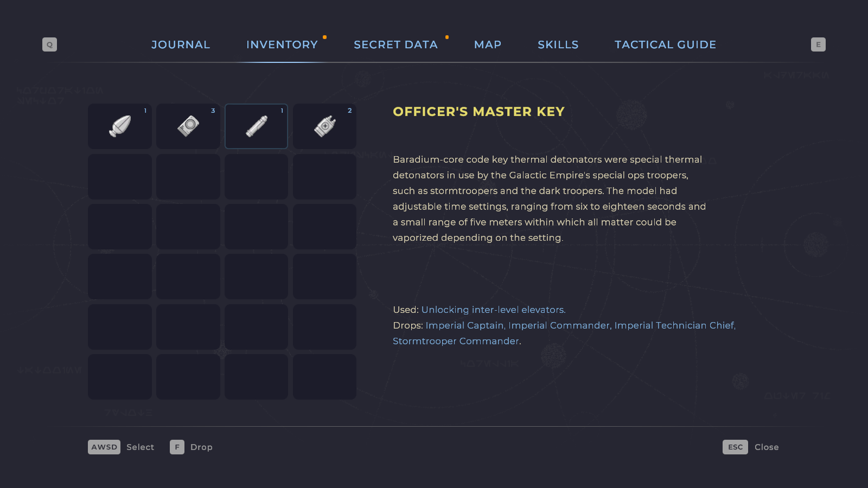Open the Skills tab
This screenshot has height=488, width=868.
coord(558,44)
